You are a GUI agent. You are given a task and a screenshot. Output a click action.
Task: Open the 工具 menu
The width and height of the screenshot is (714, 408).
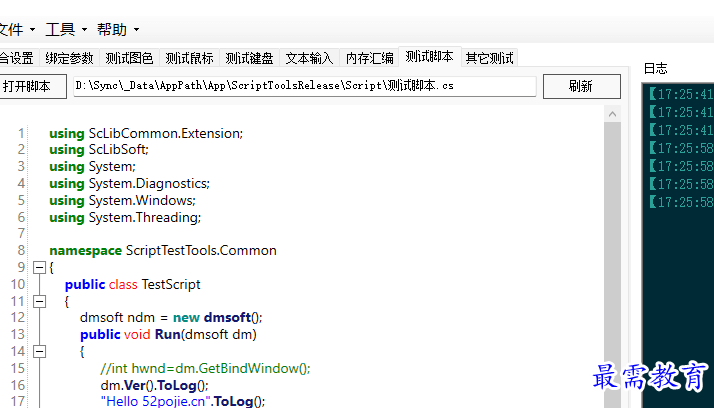tap(66, 30)
